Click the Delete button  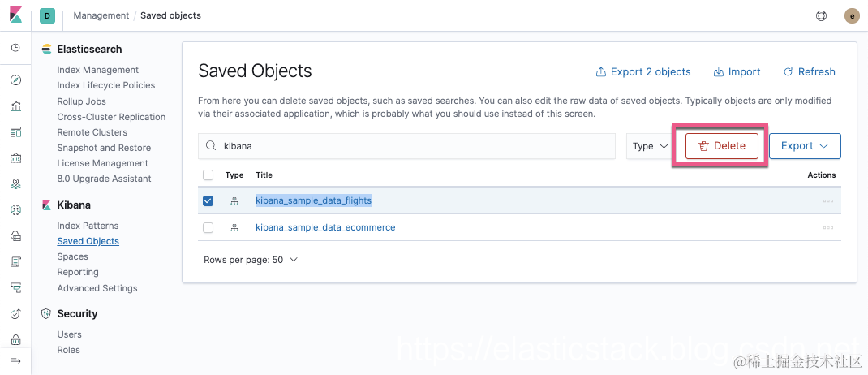(722, 146)
